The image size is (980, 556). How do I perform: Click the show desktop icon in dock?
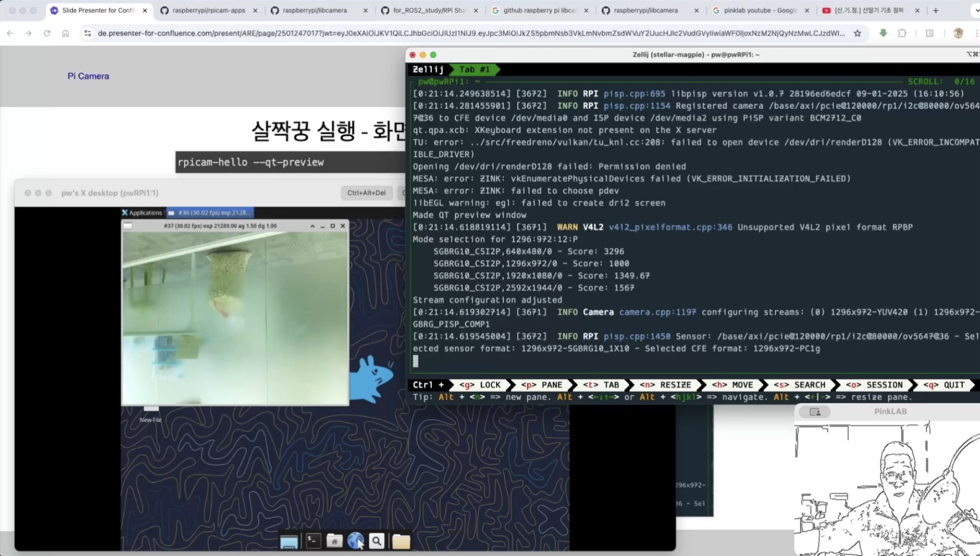click(x=289, y=542)
